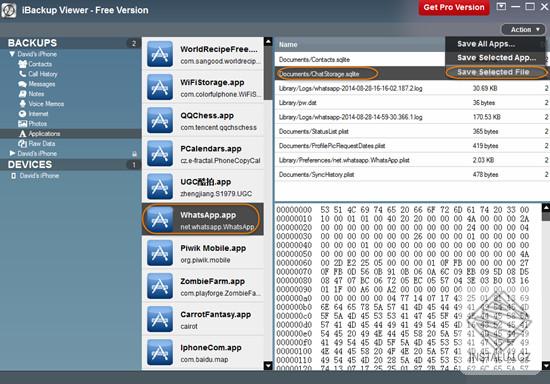This screenshot has width=550, height=384.
Task: Open Raw Data section
Action: coord(36,143)
